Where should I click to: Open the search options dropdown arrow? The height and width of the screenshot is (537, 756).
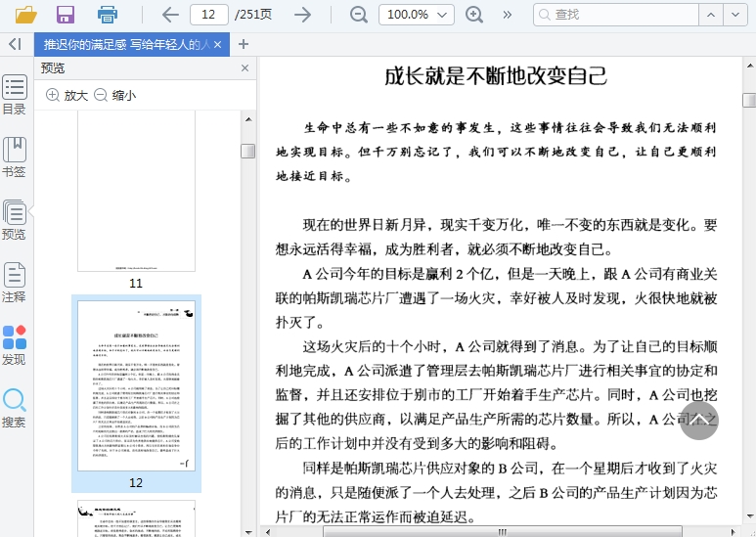pyautogui.click(x=735, y=15)
